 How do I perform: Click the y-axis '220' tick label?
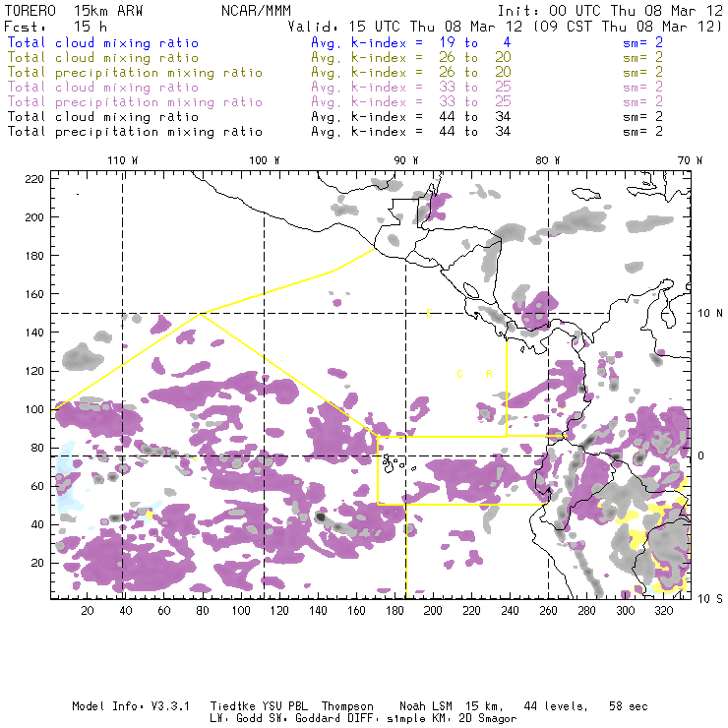pos(34,179)
